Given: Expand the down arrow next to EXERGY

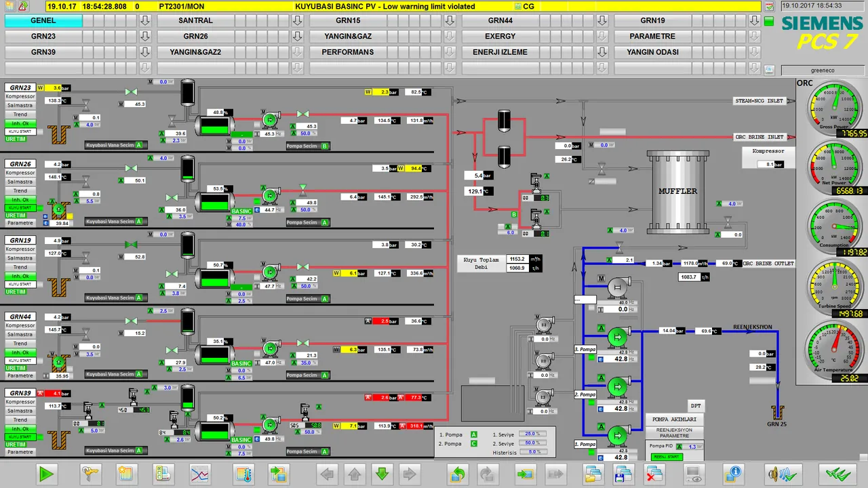Looking at the screenshot, I should coord(601,37).
